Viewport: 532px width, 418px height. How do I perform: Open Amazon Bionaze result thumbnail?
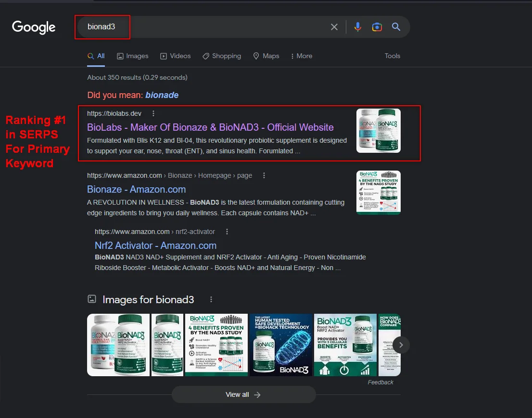[378, 193]
